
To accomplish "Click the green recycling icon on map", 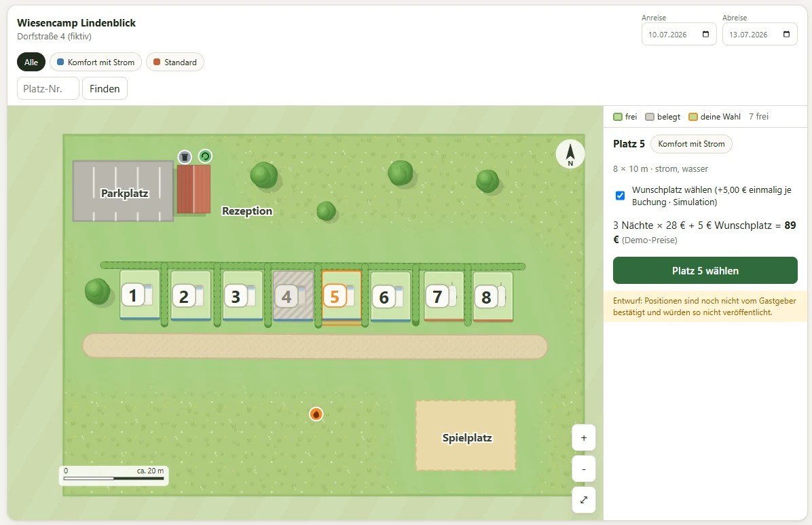I will click(206, 156).
